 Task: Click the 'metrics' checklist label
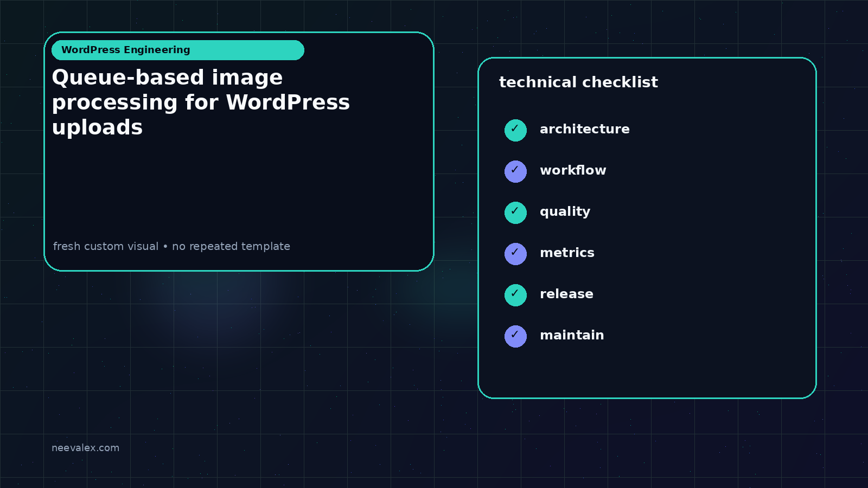tap(567, 253)
